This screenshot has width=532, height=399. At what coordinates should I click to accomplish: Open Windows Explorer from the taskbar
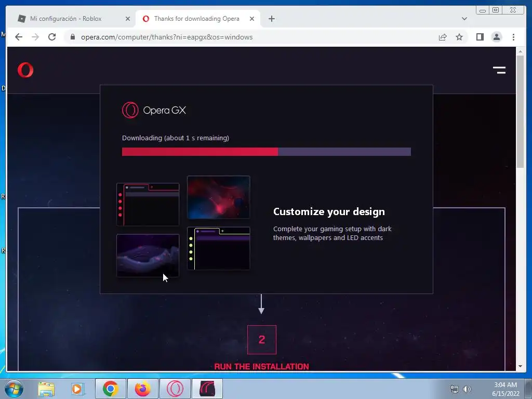point(46,389)
